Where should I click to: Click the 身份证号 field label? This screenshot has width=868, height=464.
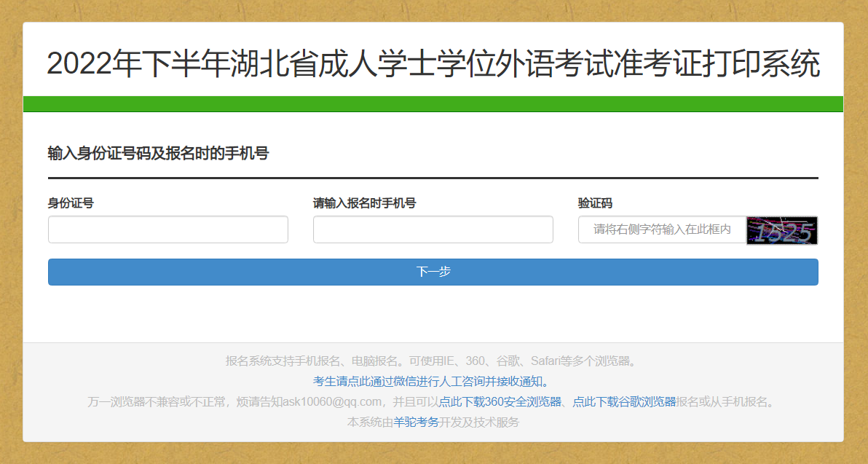(71, 203)
